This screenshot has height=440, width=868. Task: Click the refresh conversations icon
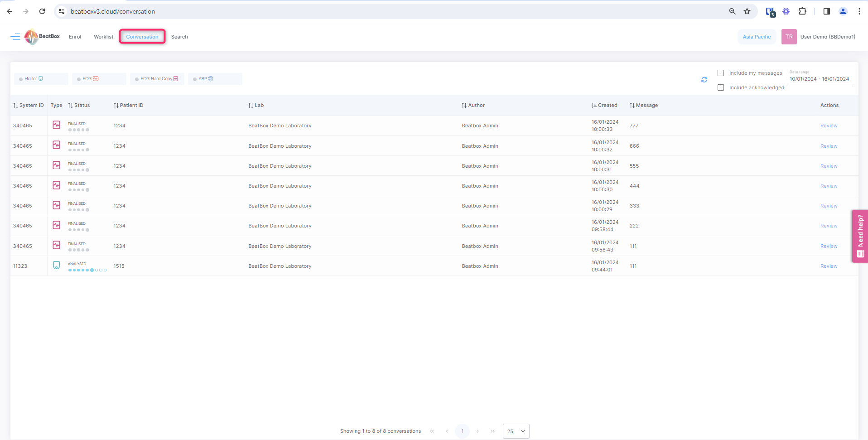pos(704,80)
